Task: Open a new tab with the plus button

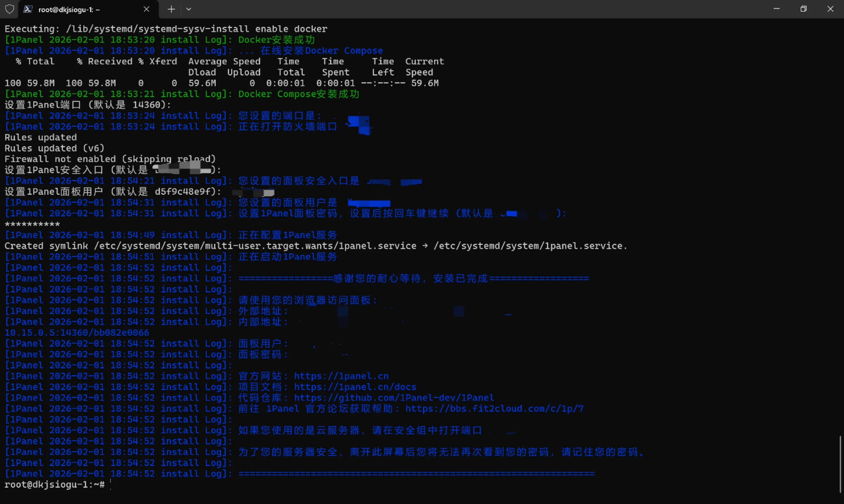Action: [x=171, y=9]
